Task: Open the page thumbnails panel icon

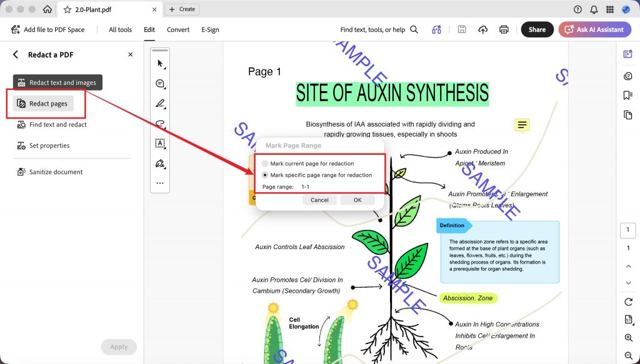Action: (627, 115)
